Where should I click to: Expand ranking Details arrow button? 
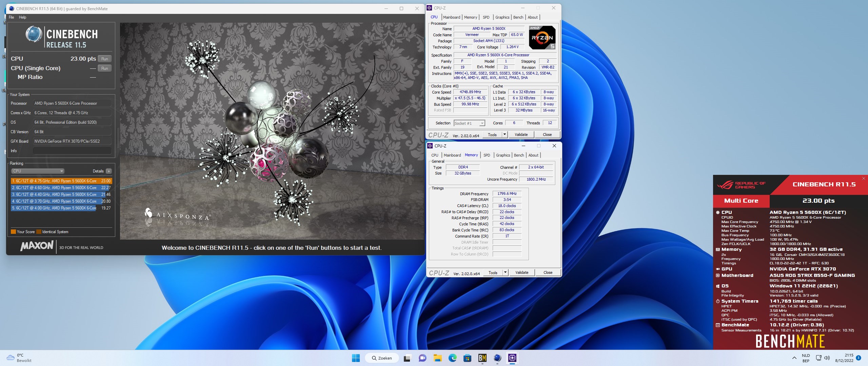click(x=109, y=171)
